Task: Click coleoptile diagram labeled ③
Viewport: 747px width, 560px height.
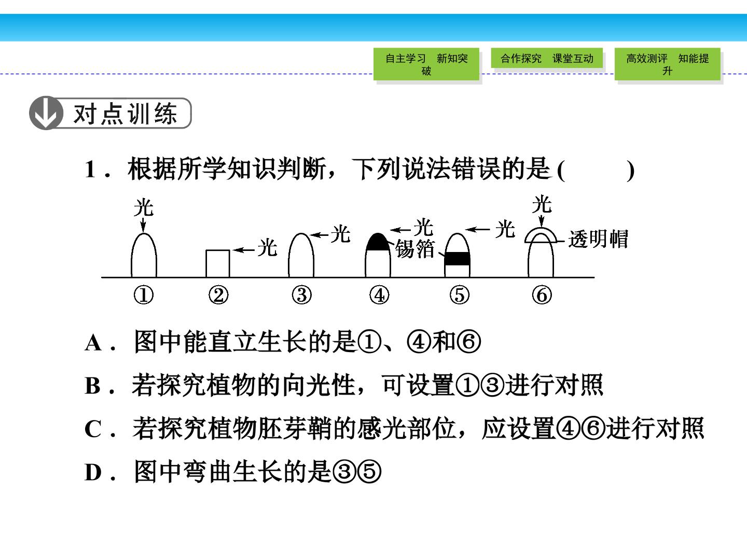Action: pyautogui.click(x=301, y=255)
